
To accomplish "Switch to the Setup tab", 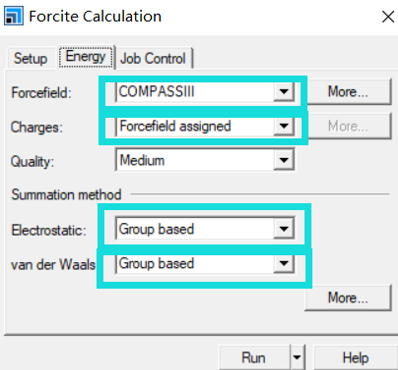I will pyautogui.click(x=30, y=59).
